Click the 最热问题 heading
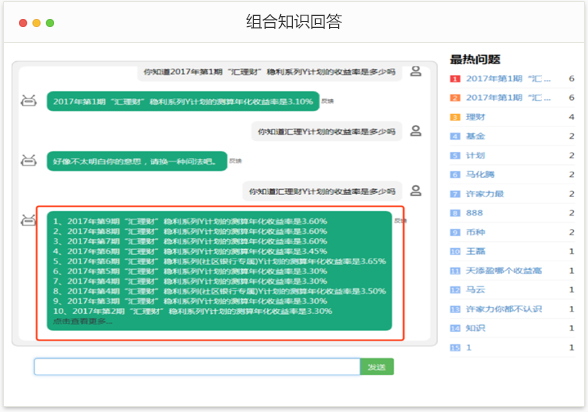The image size is (588, 412). pos(475,59)
